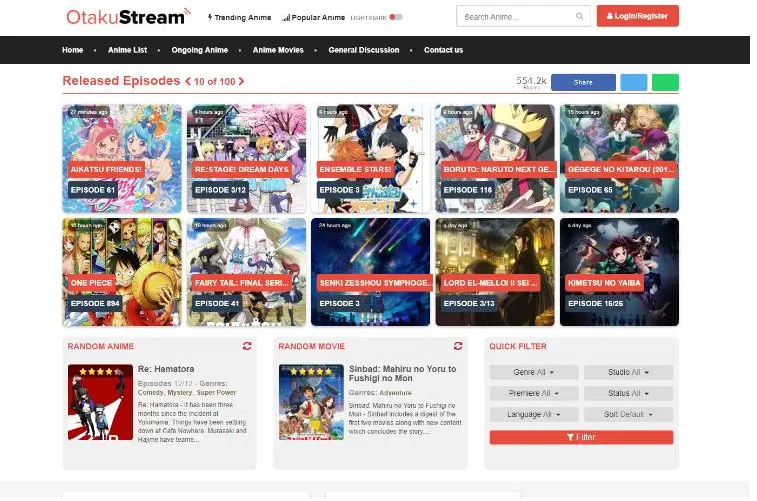
Task: Open Fairy Tail: Final Series episode card
Action: [x=246, y=272]
